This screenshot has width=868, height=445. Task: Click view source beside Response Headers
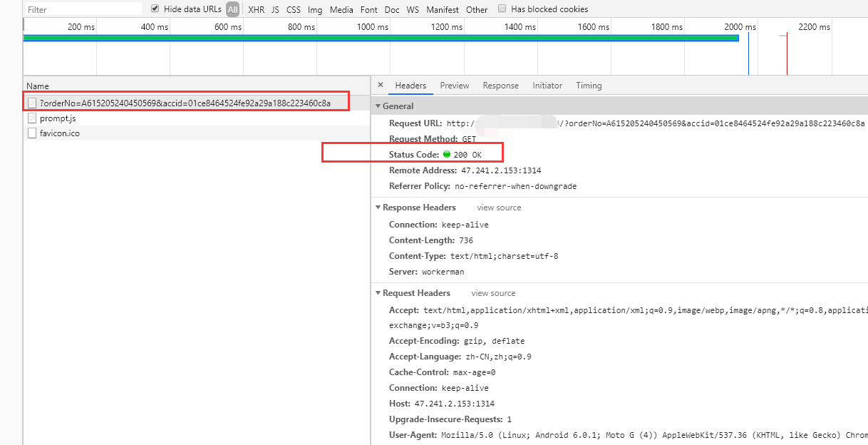[499, 208]
